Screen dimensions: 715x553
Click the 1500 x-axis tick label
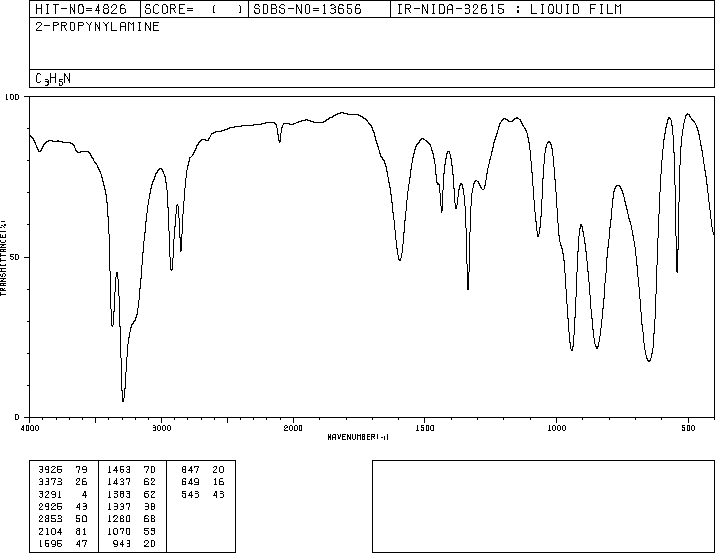click(x=424, y=427)
